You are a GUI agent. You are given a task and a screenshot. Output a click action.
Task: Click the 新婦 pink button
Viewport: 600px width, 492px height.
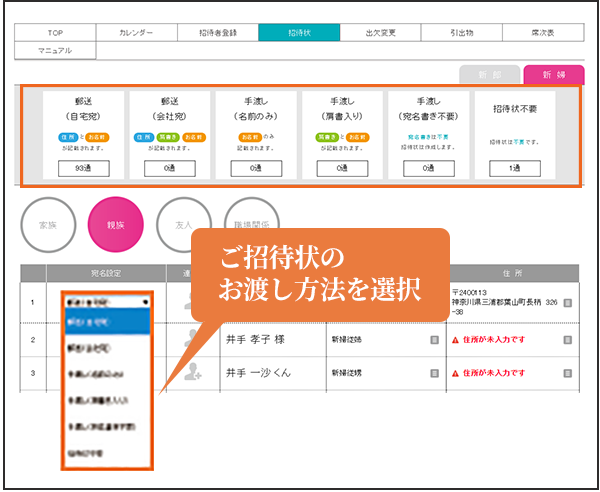552,74
